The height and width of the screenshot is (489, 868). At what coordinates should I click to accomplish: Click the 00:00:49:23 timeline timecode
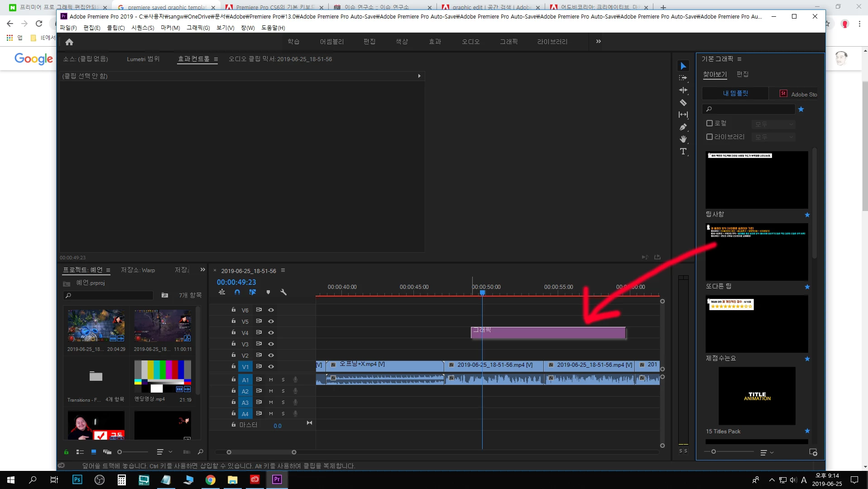coord(236,282)
